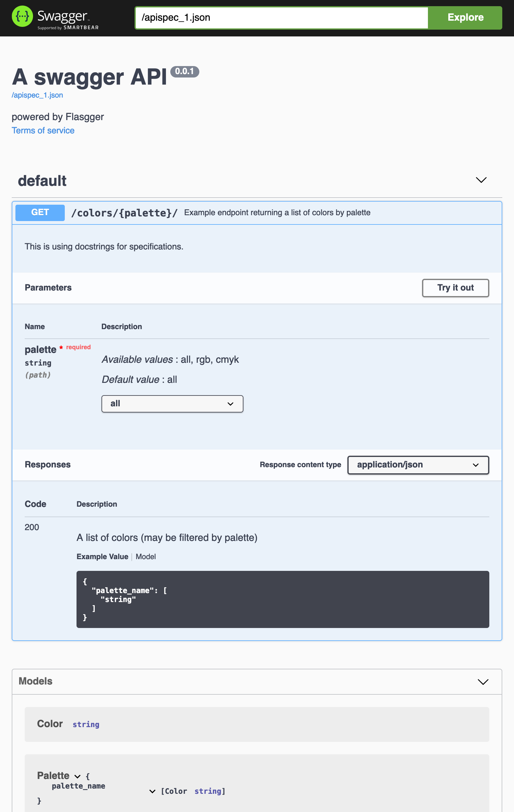Screen dimensions: 514x812
Task: Click the blue GET method badge
Action: (x=40, y=212)
